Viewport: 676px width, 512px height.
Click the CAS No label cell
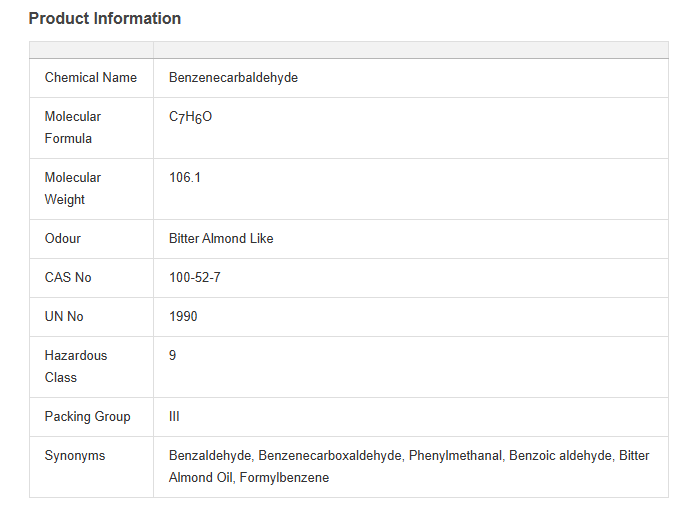click(68, 278)
